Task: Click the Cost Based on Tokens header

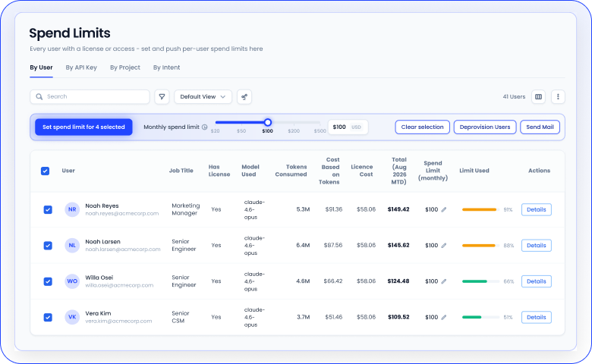Action: tap(329, 171)
